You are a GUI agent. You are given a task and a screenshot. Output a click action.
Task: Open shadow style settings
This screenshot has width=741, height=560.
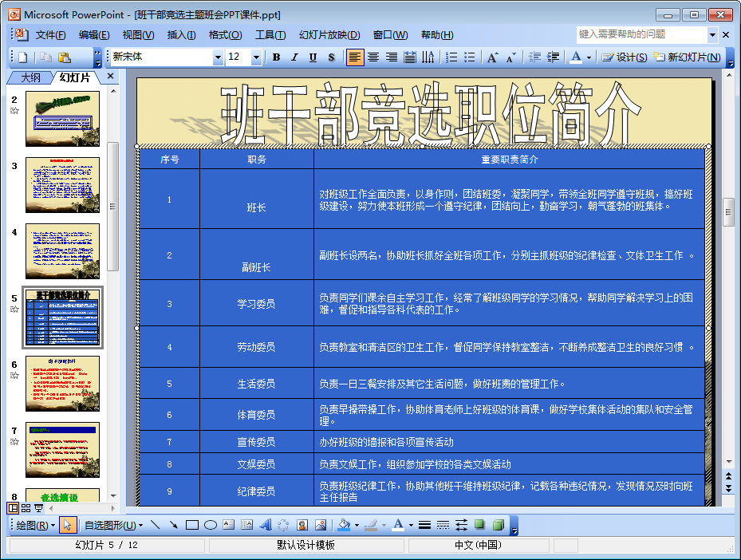479,525
